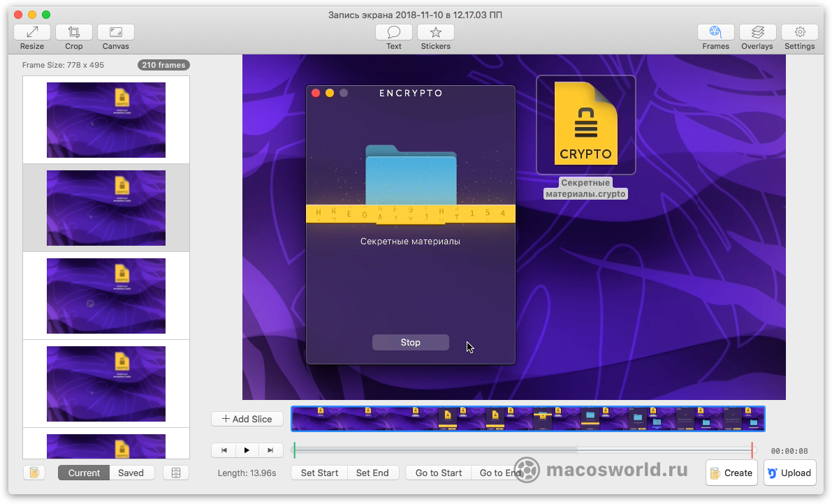Viewport: 832px width, 504px height.
Task: Click the filmstrip slice preview
Action: (528, 419)
